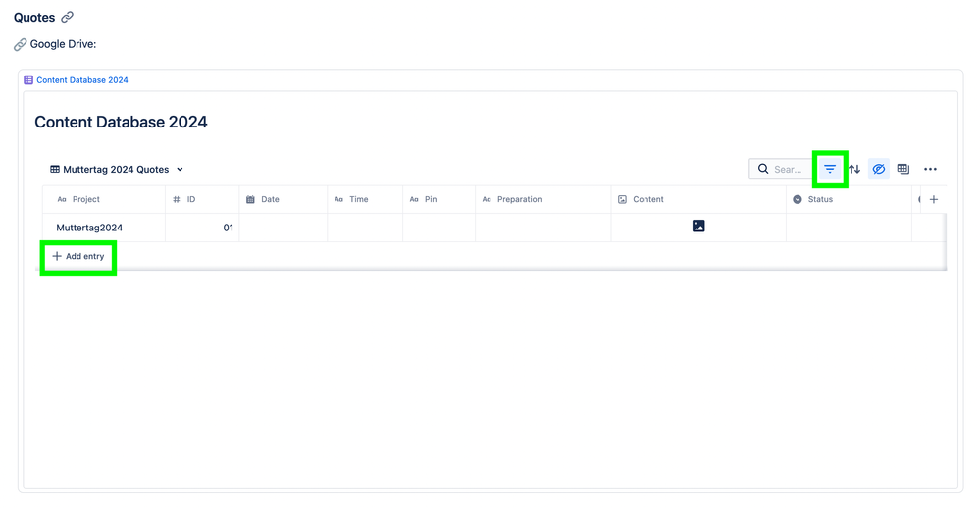The width and height of the screenshot is (980, 508).
Task: Click the Add entry button
Action: [x=78, y=256]
